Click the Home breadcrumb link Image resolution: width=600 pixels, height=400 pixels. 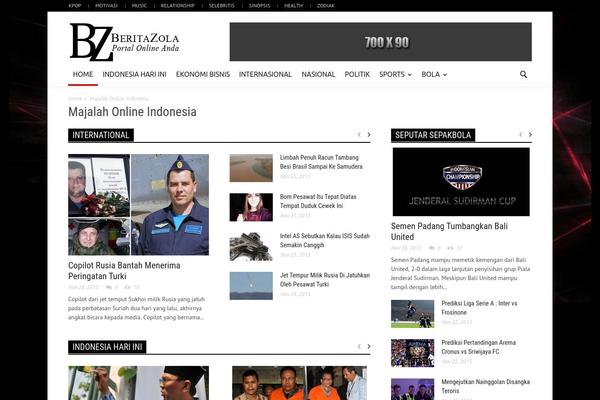tap(75, 98)
